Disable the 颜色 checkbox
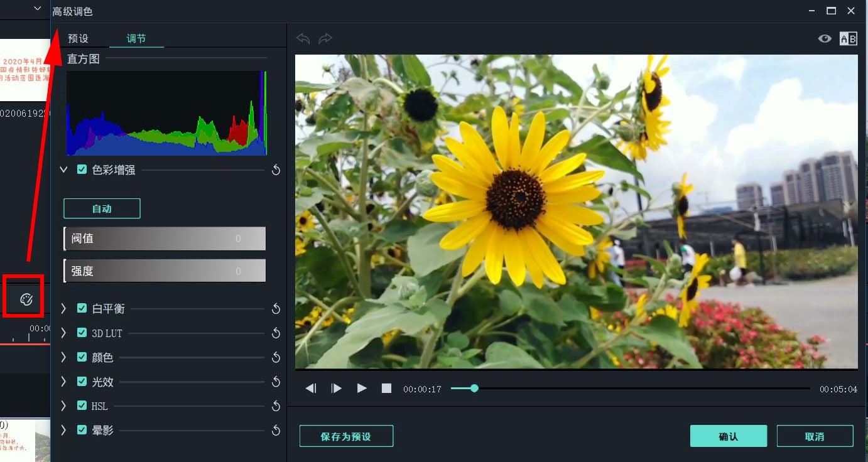 [82, 357]
